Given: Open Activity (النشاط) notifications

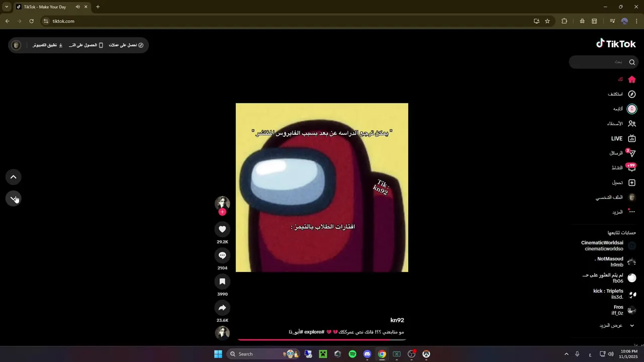Looking at the screenshot, I should (624, 167).
